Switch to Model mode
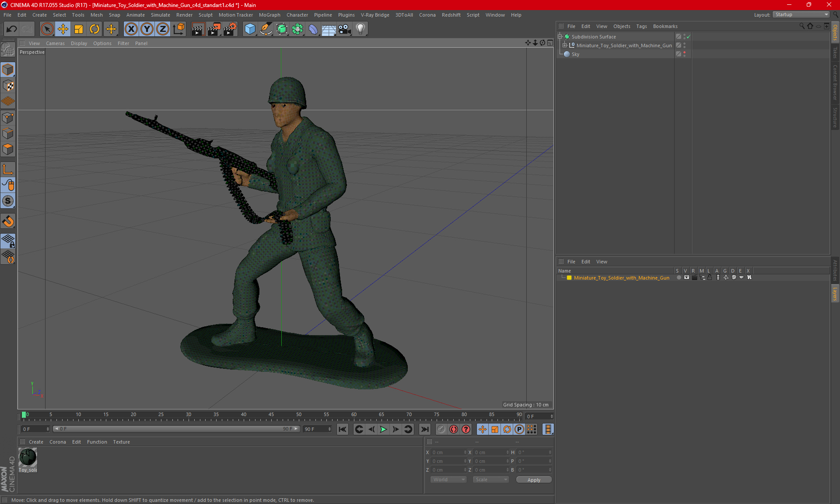Image resolution: width=840 pixels, height=504 pixels. (8, 70)
